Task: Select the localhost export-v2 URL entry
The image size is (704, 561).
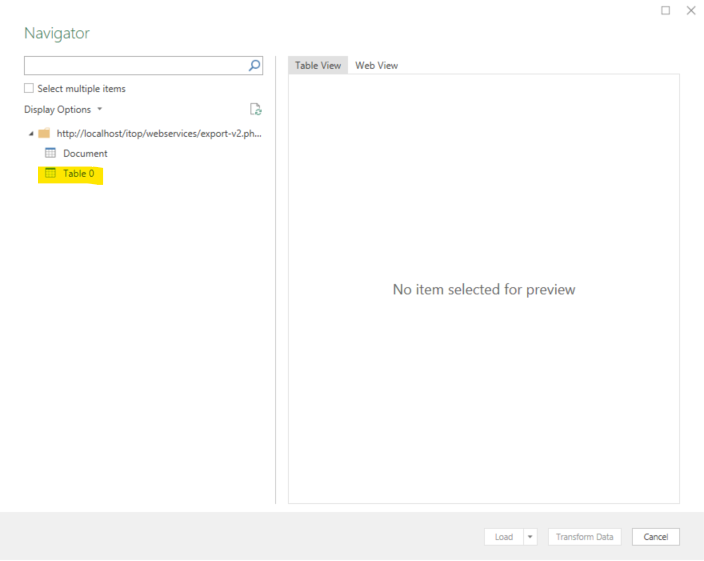Action: tap(159, 133)
